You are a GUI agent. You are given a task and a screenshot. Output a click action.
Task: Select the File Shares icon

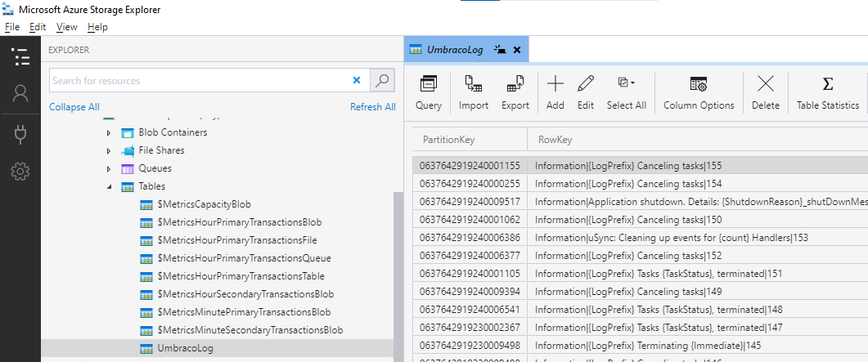(x=128, y=151)
